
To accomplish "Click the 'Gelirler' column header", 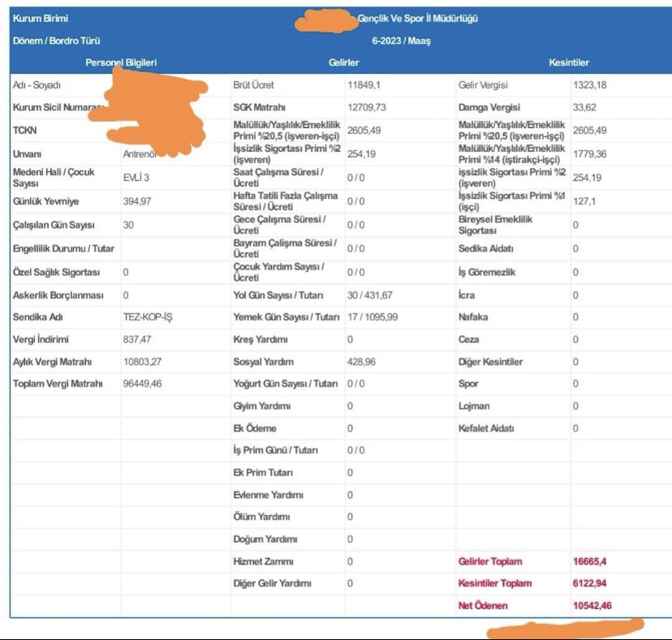I will [344, 62].
